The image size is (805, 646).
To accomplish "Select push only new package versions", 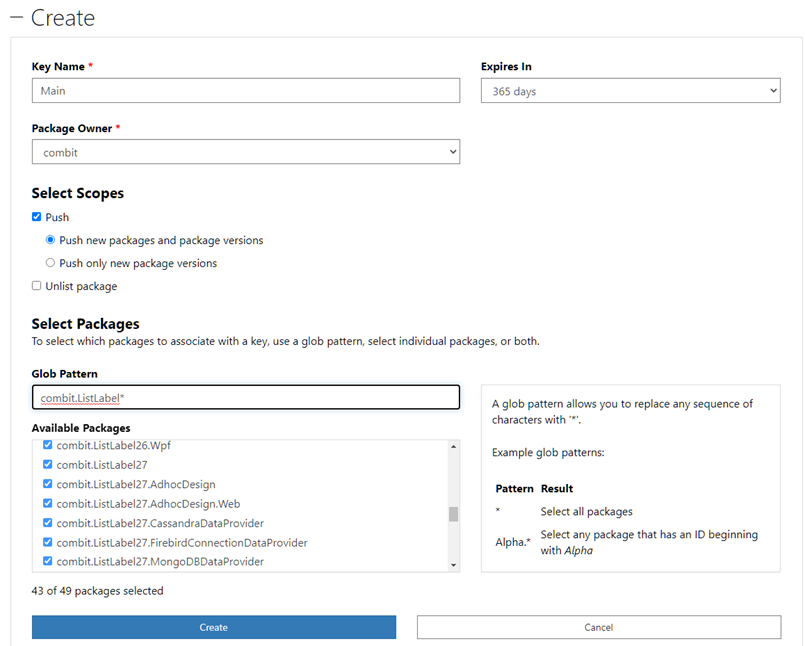I will pos(50,262).
